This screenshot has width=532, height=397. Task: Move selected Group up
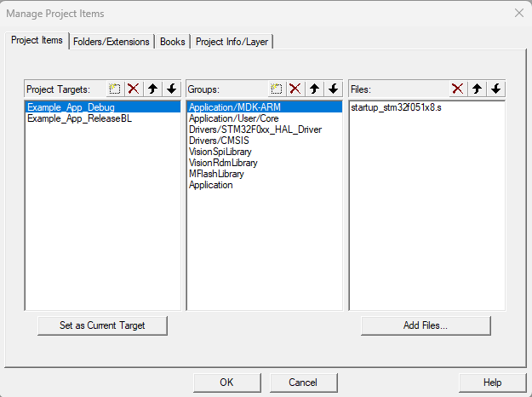(x=314, y=89)
